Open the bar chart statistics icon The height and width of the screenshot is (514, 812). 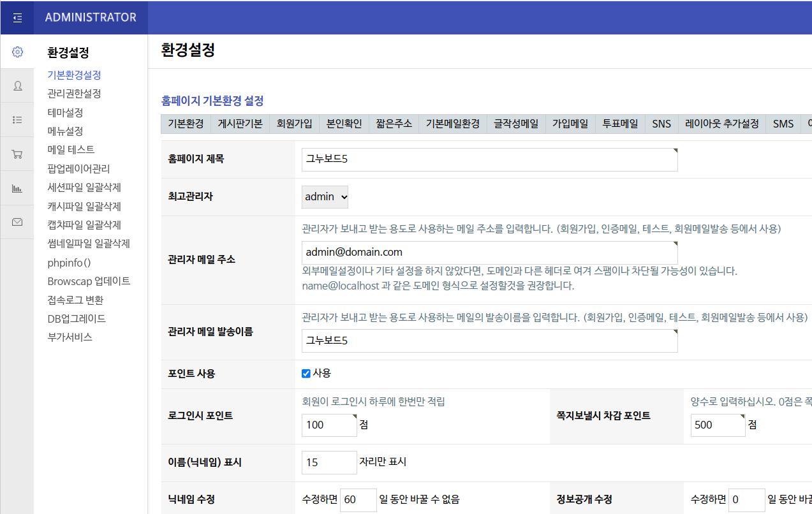tap(17, 188)
